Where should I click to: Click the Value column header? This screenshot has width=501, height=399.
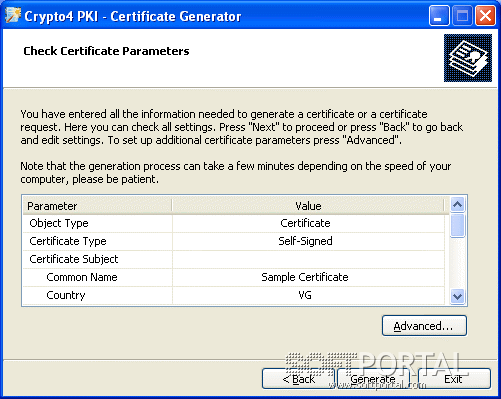point(308,206)
